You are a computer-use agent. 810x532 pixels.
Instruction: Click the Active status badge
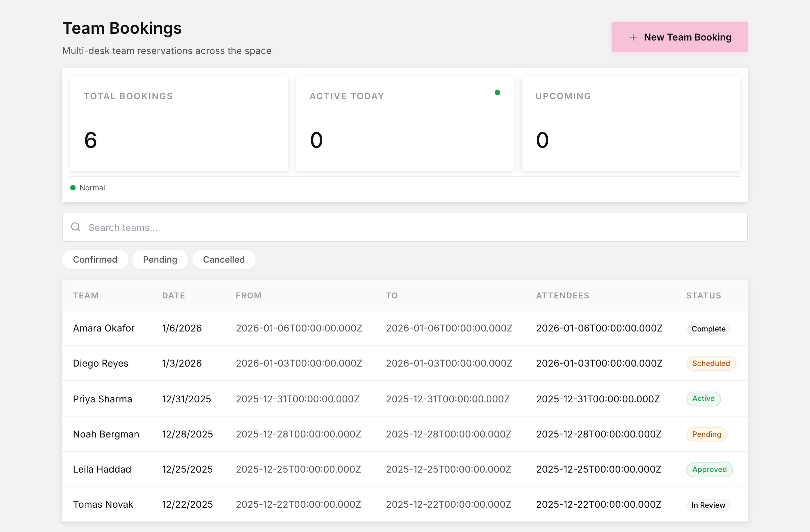(703, 399)
